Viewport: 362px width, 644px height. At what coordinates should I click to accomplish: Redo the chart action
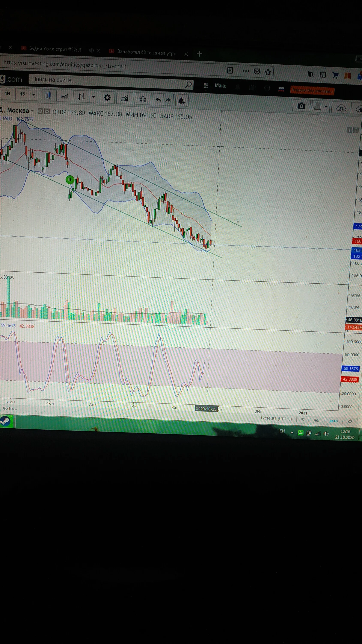coord(168,100)
